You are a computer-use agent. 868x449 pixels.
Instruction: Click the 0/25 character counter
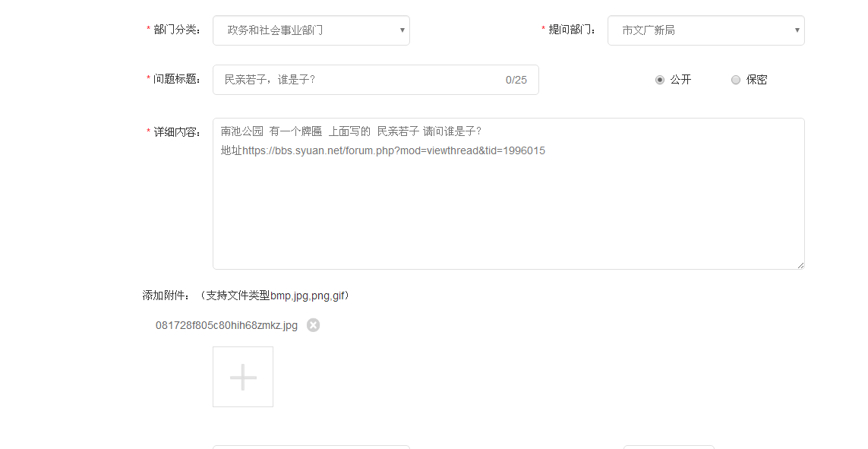point(517,79)
